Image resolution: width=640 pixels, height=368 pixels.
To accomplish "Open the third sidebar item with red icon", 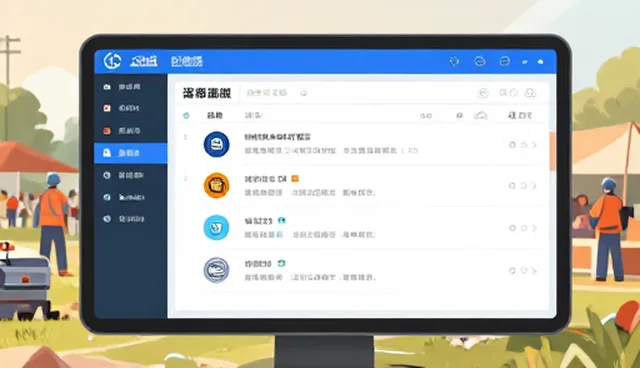I will pyautogui.click(x=131, y=131).
